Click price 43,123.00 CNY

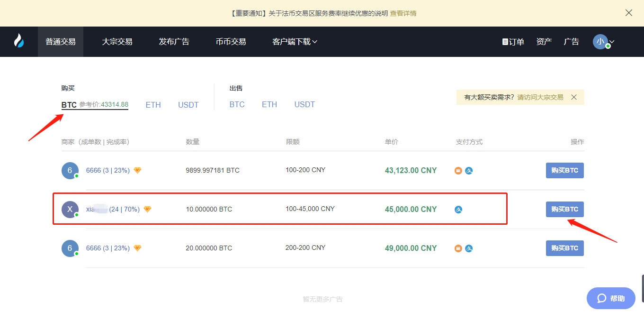coord(411,170)
